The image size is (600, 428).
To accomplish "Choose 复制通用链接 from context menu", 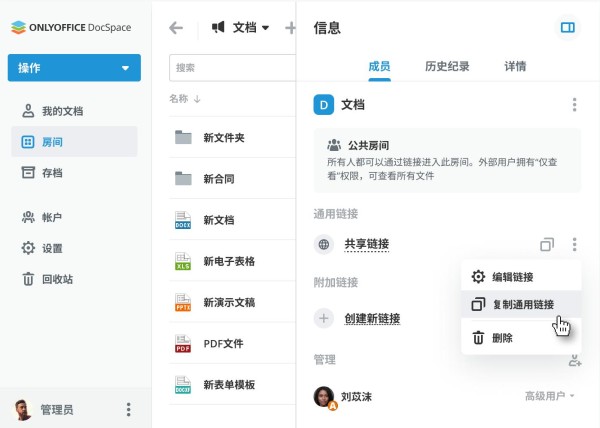I will (x=521, y=304).
